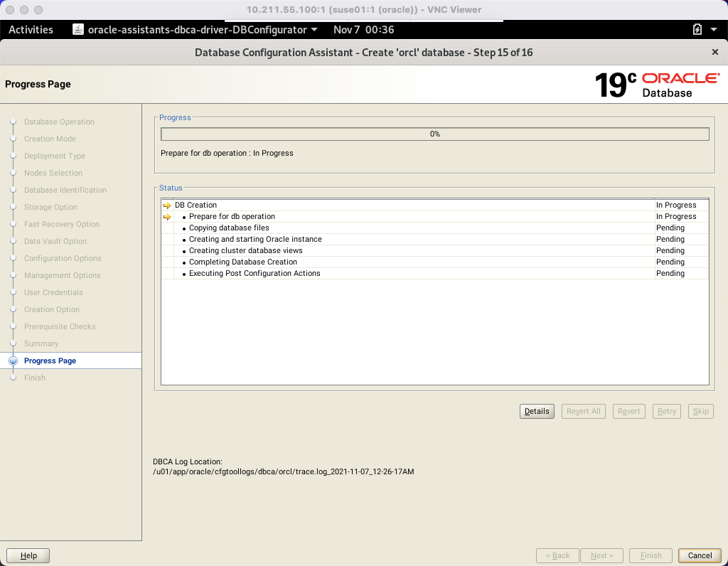Select Nodes Selection step in sidebar
The height and width of the screenshot is (566, 728).
coord(53,173)
